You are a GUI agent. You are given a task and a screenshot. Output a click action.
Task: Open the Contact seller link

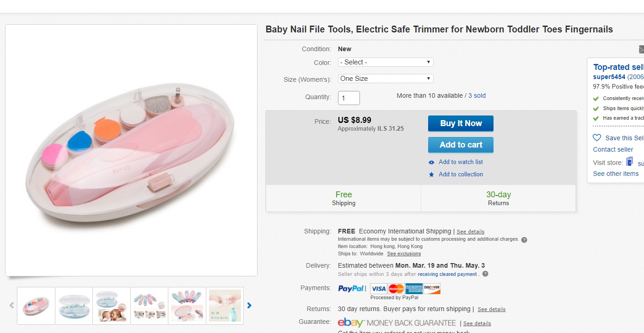(613, 149)
